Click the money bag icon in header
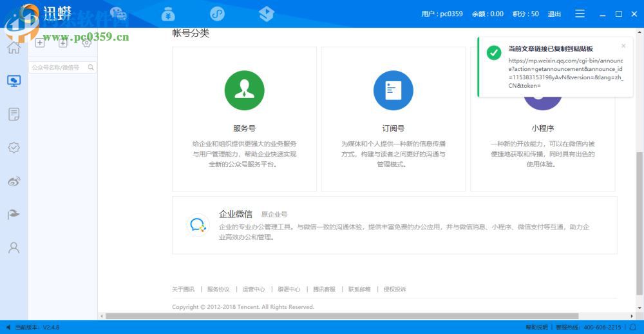 tap(168, 14)
